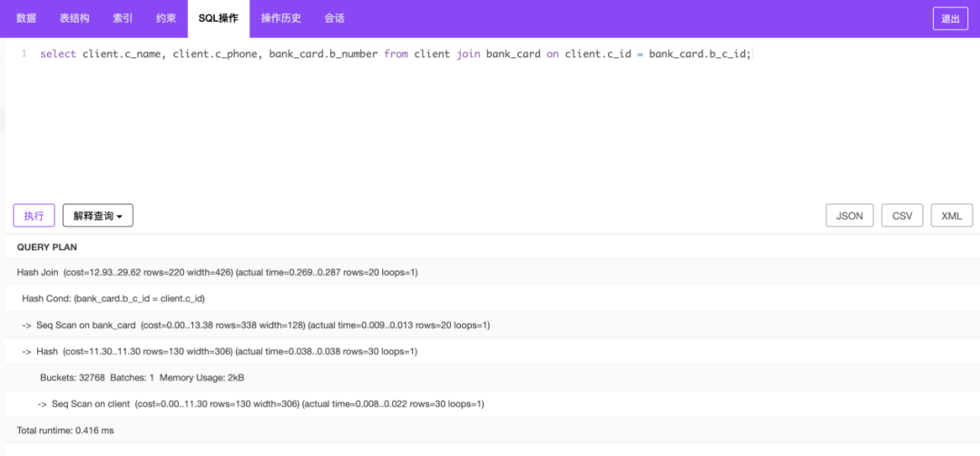Open the 操作历史 tab

[x=281, y=19]
